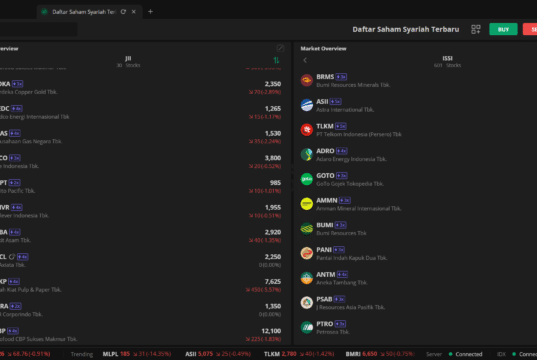Click price 1,530 in JII list

point(273,133)
